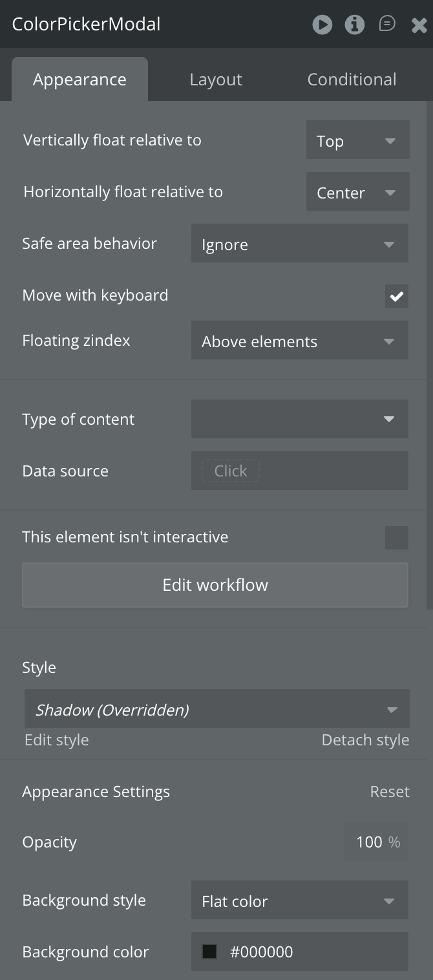
Task: Click the Data source field
Action: coord(299,471)
